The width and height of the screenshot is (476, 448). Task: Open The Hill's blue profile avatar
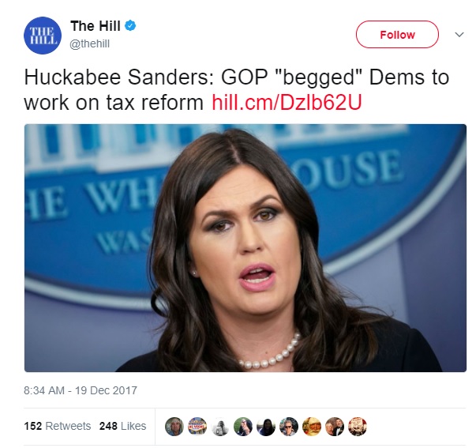coord(43,36)
